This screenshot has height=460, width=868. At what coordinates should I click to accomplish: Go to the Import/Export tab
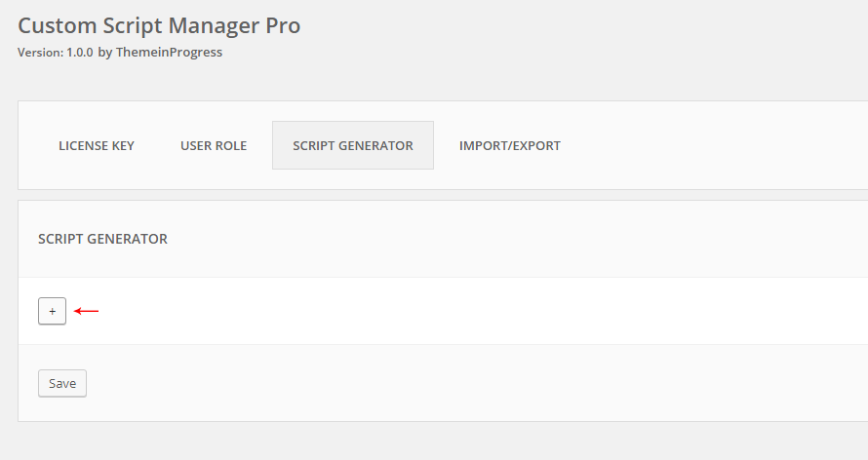tap(509, 145)
